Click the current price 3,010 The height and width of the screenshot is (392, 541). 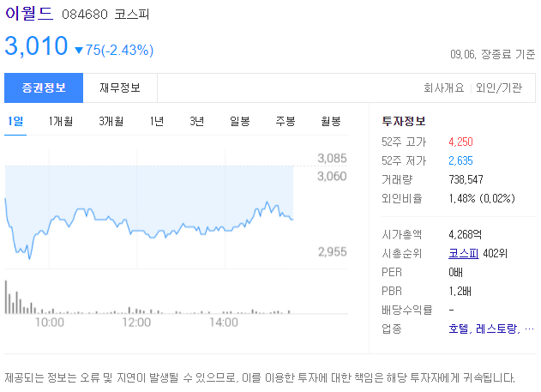click(x=36, y=46)
